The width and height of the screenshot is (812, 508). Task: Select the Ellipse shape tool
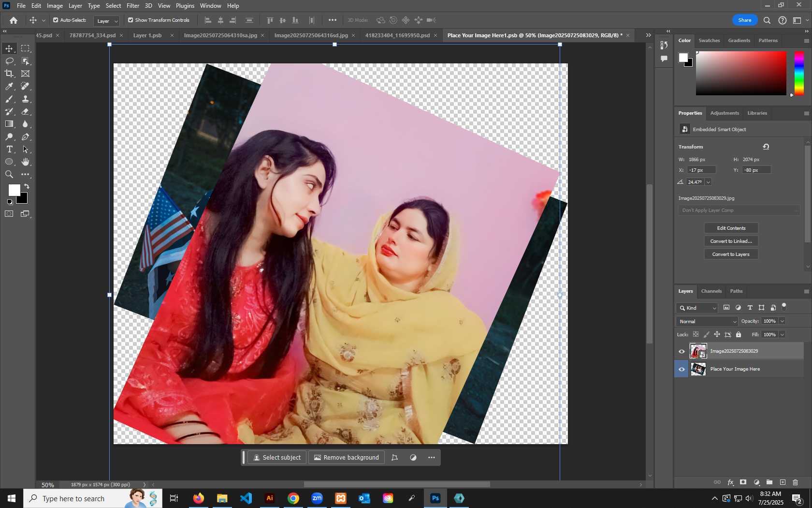[9, 162]
